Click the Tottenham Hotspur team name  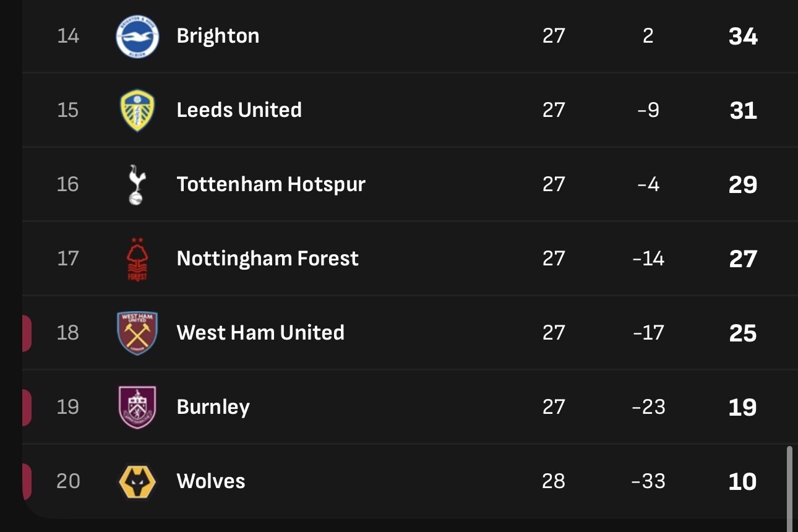click(271, 184)
